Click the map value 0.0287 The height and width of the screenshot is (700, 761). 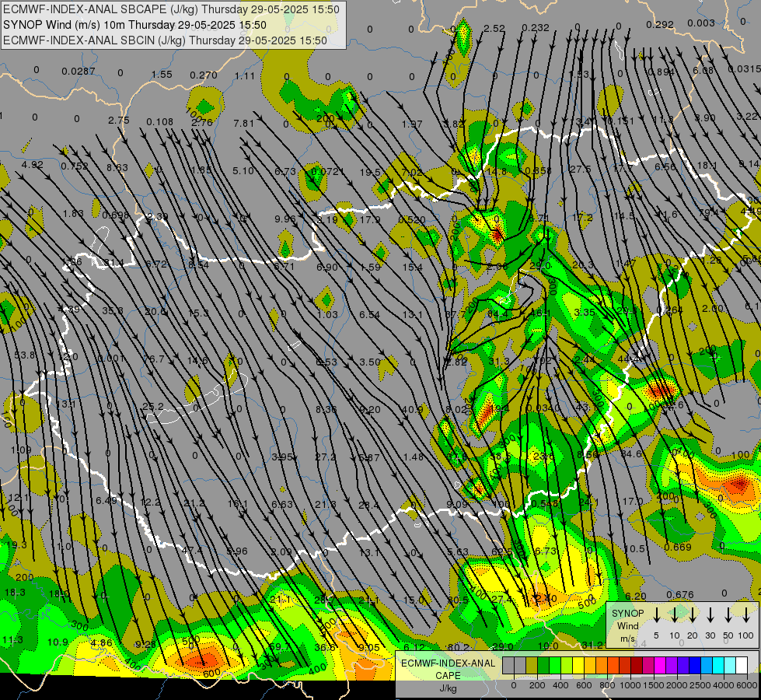pyautogui.click(x=79, y=72)
